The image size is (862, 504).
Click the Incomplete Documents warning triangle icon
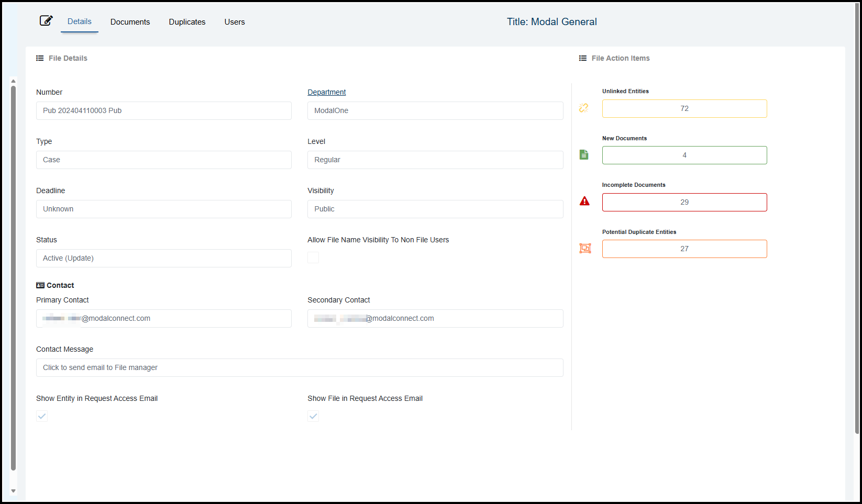click(584, 201)
